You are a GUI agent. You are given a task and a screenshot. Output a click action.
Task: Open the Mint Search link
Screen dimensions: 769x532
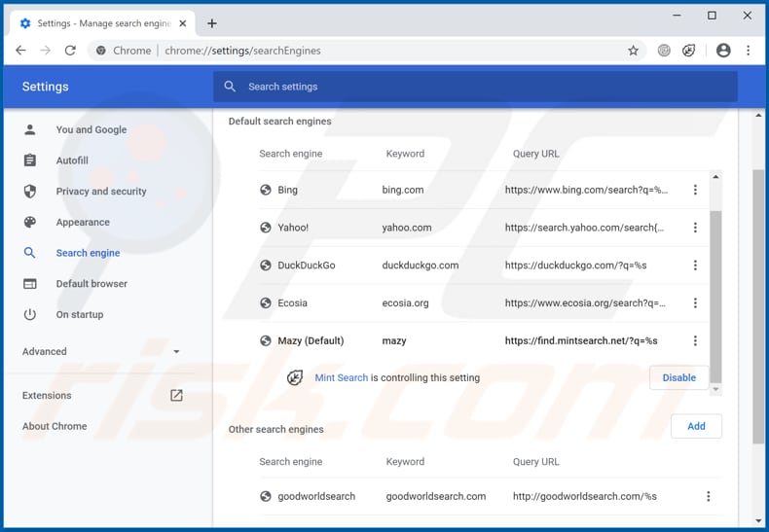coord(341,378)
